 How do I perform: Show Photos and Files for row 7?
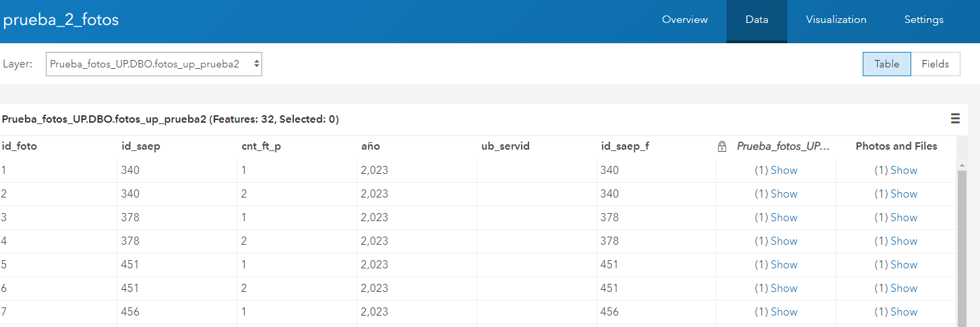point(896,312)
